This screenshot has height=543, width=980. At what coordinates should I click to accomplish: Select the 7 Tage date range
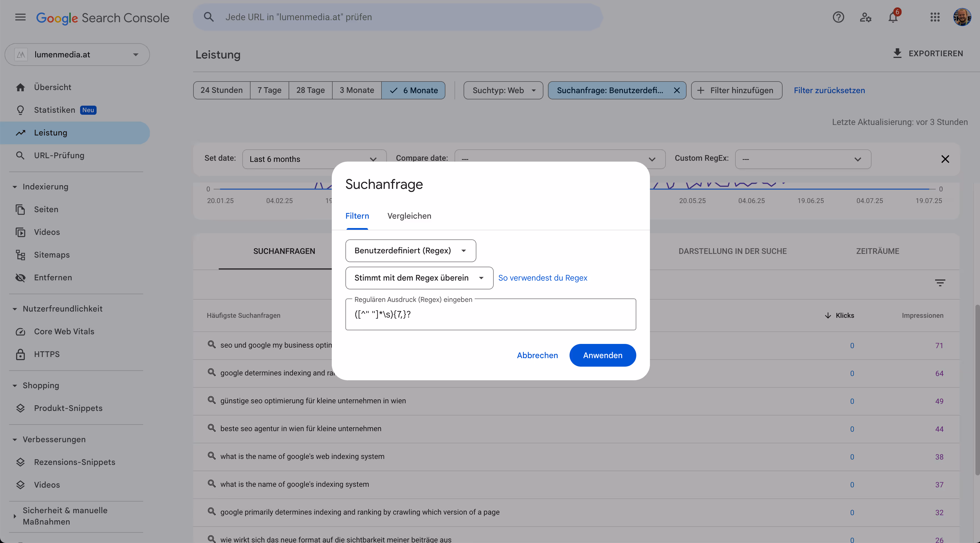point(269,91)
